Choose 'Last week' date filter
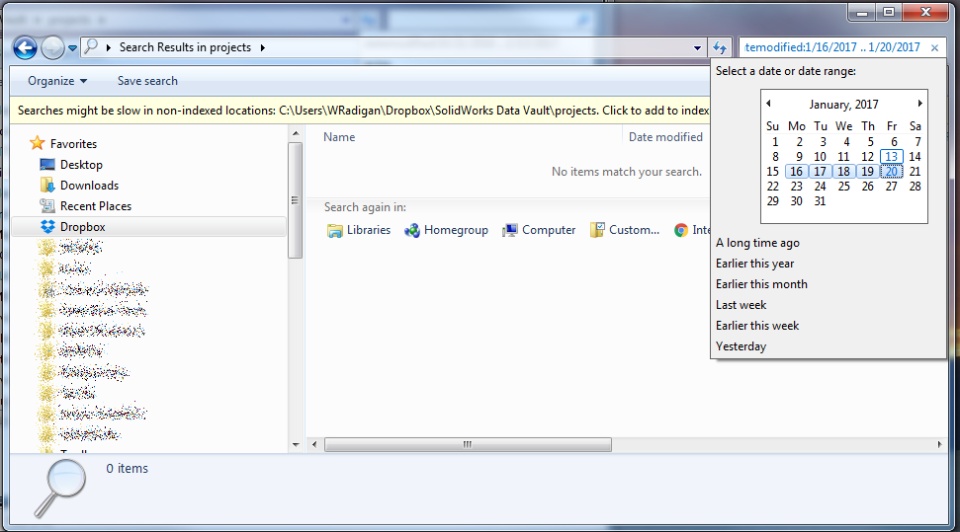This screenshot has height=532, width=960. tap(741, 305)
